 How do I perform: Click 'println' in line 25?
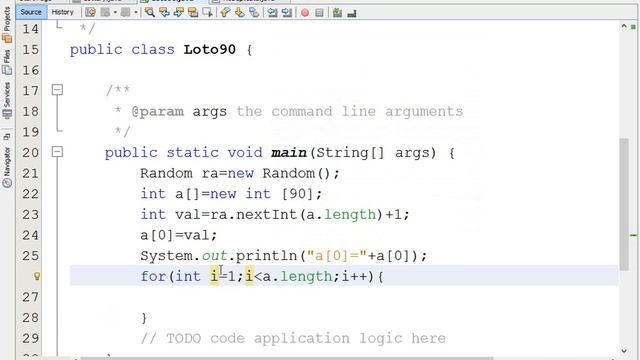(x=267, y=256)
